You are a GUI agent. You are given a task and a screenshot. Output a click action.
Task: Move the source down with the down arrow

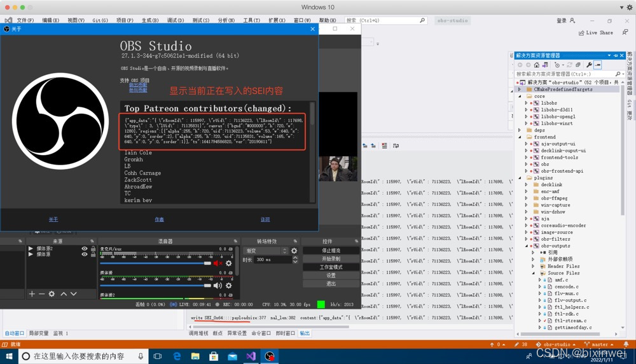pyautogui.click(x=73, y=294)
